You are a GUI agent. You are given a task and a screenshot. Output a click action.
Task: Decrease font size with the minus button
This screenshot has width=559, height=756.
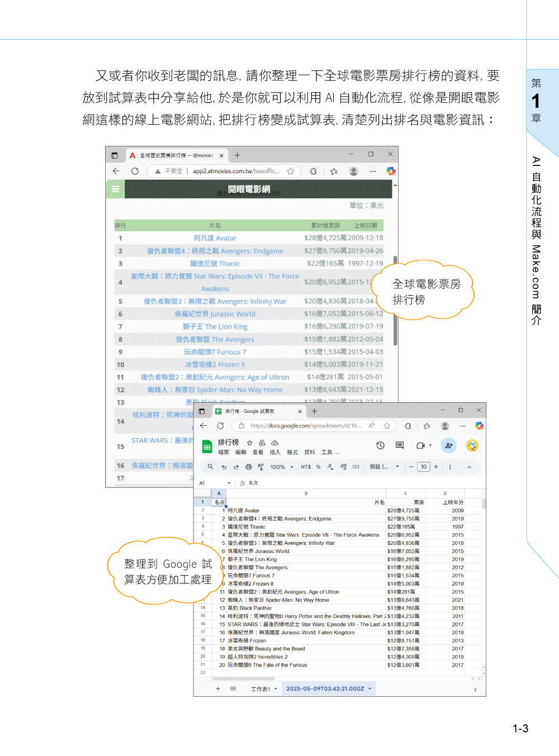click(x=411, y=467)
